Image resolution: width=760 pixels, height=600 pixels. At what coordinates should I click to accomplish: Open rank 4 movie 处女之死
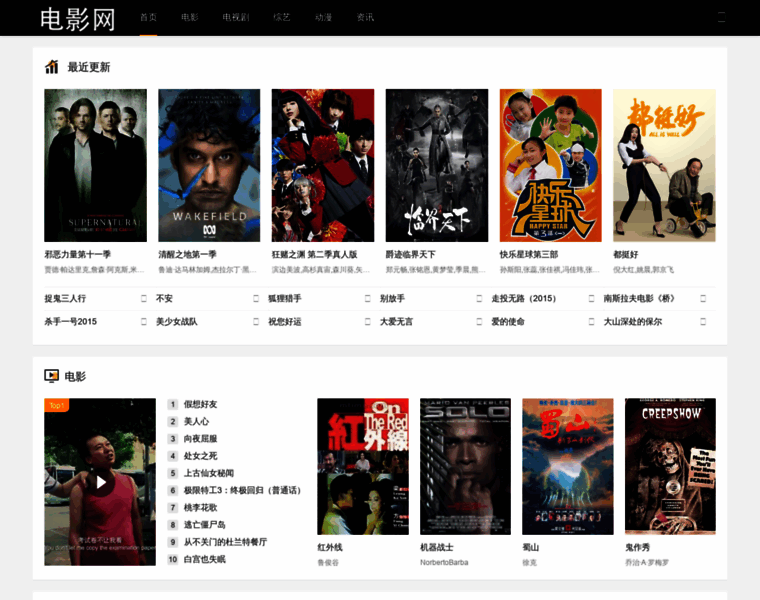point(200,456)
